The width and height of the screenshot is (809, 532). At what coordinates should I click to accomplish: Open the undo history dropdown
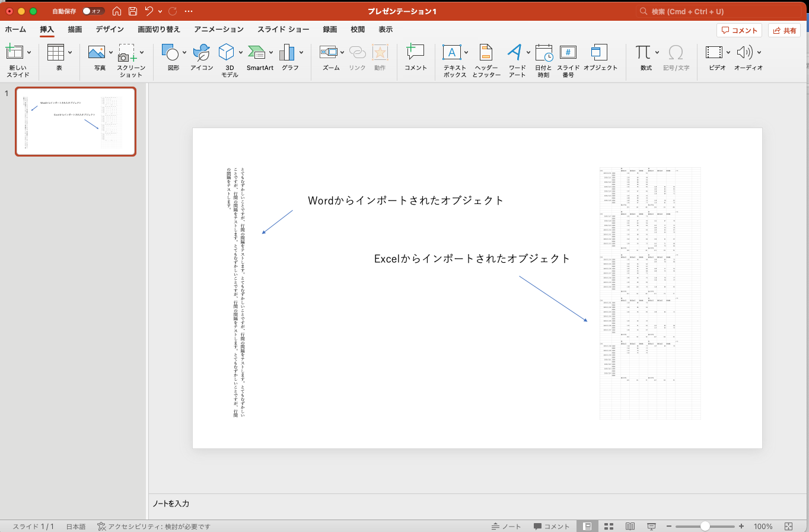[x=160, y=11]
